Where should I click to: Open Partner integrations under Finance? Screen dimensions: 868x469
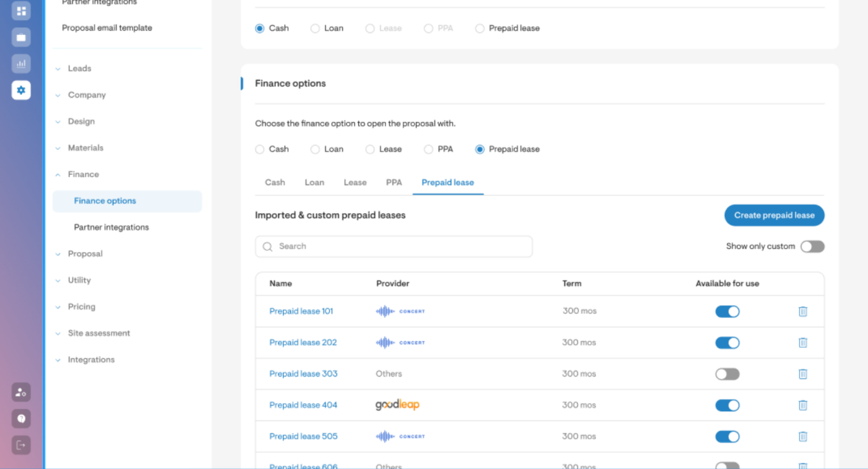pos(111,227)
